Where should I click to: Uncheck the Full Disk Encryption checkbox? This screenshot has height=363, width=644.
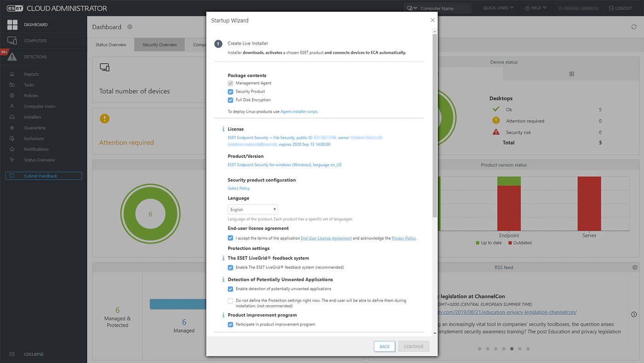[x=230, y=100]
